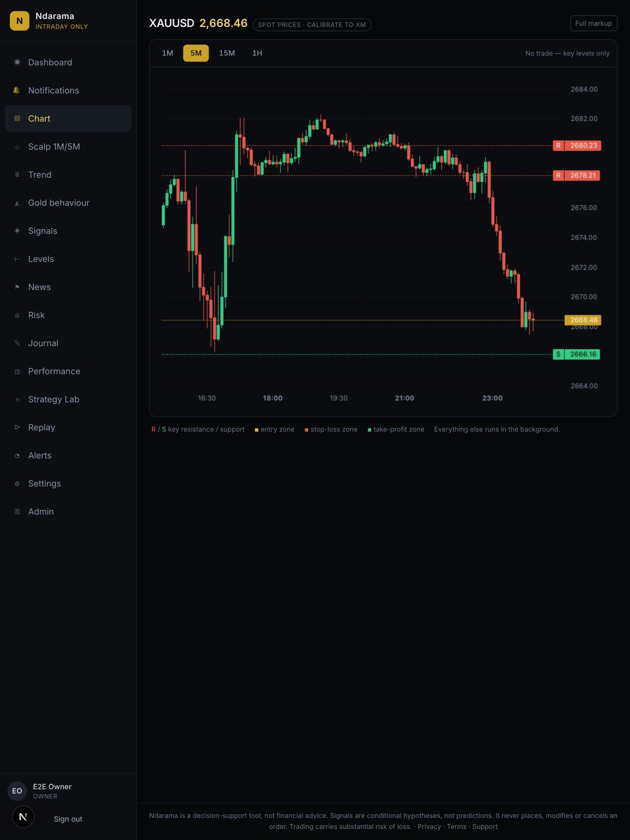Click the Ndarama gold N logo
The width and height of the screenshot is (630, 840).
click(20, 21)
